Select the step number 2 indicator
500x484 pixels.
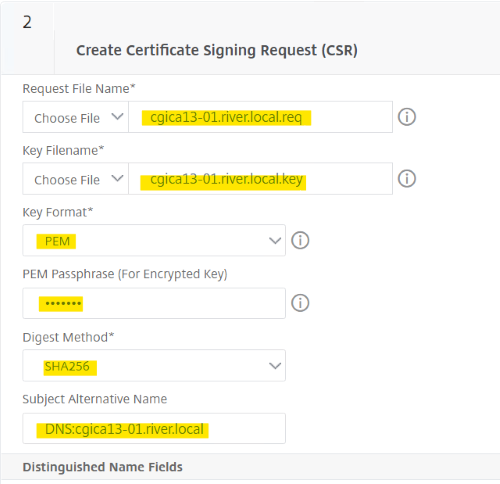pos(27,22)
